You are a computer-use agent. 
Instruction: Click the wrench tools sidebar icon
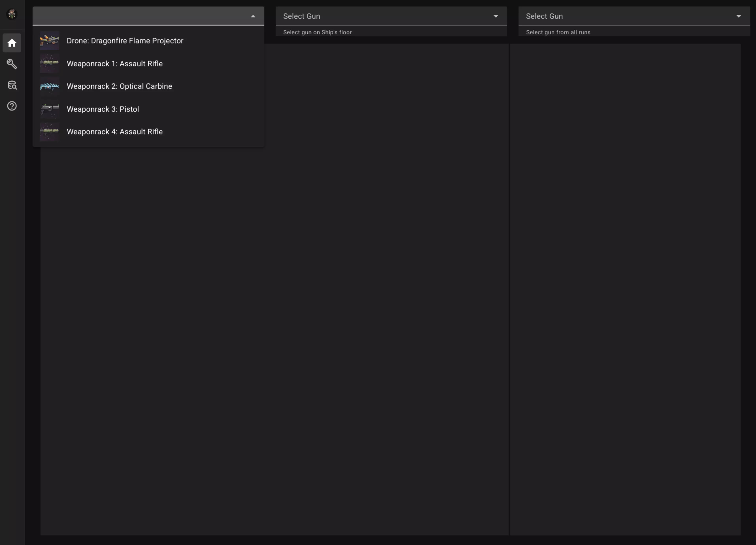pos(12,64)
